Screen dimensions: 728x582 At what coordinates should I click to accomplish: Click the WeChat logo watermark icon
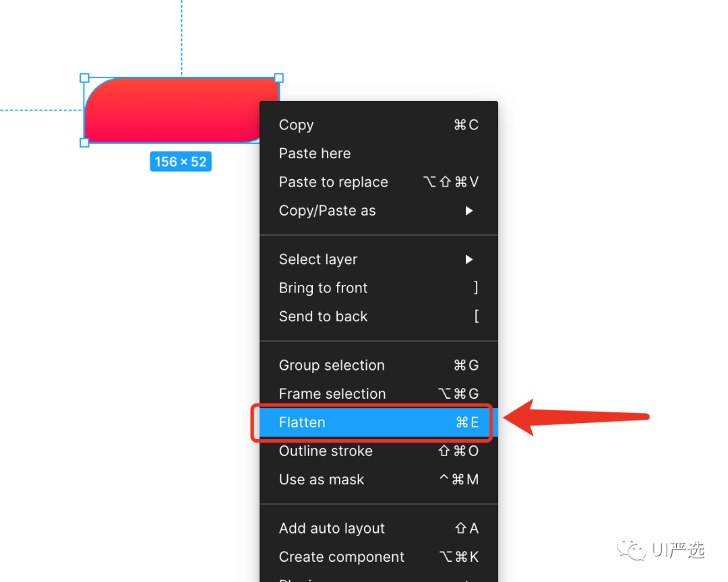(631, 549)
